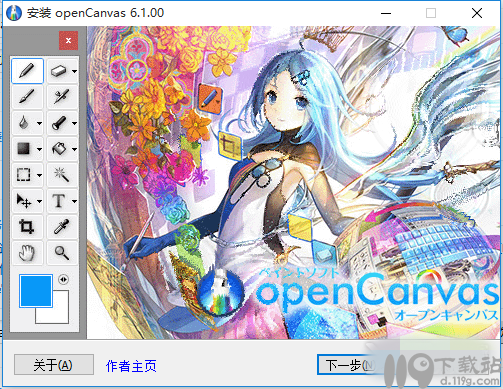The height and width of the screenshot is (389, 503).
Task: Open the Blur tool dropdown arrow
Action: tap(39, 123)
